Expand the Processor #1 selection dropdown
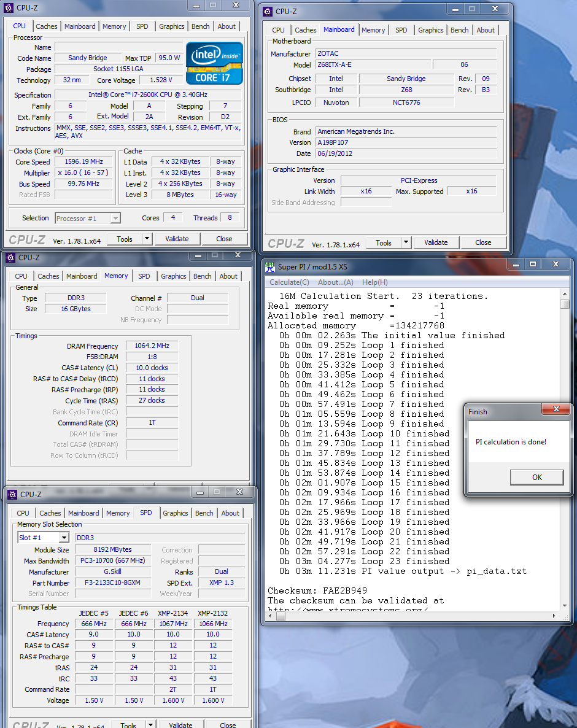The height and width of the screenshot is (728, 577). click(x=115, y=218)
